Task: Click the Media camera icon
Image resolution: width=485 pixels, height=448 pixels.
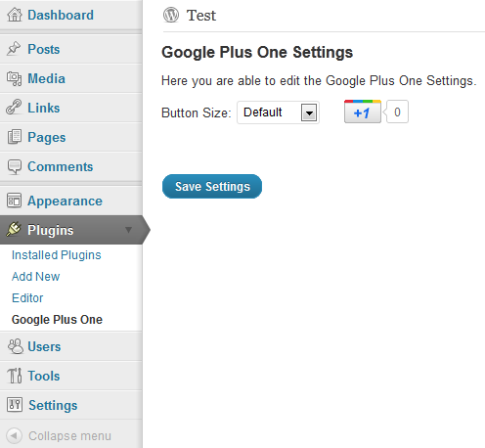Action: (x=14, y=78)
